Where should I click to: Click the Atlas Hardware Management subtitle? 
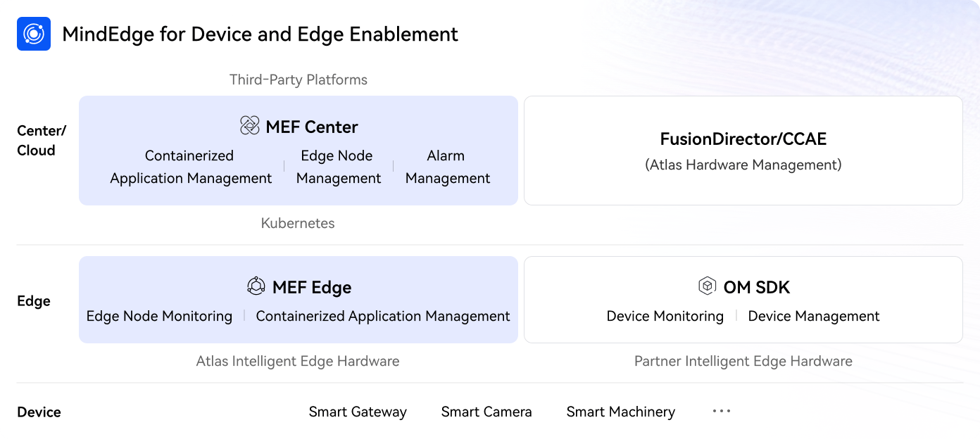[x=743, y=165]
